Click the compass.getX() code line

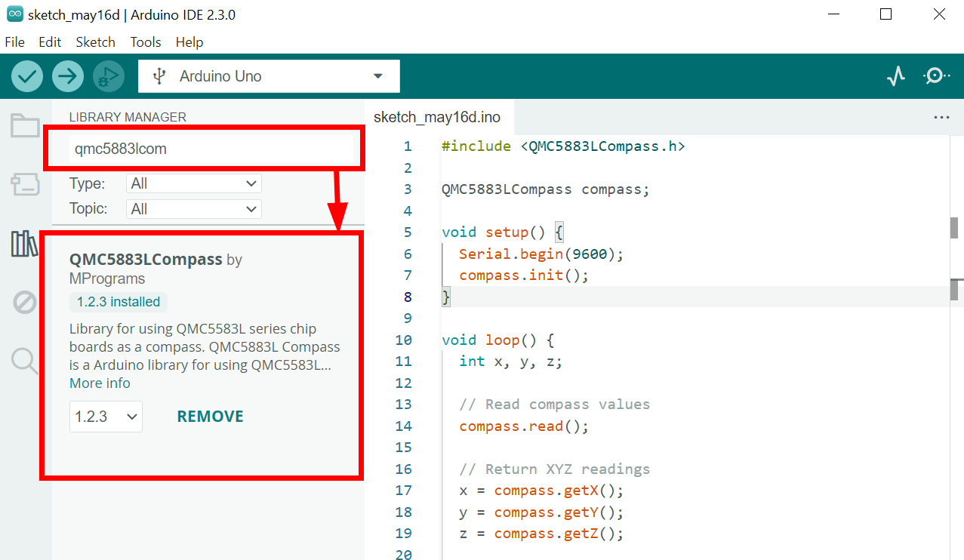tap(541, 491)
